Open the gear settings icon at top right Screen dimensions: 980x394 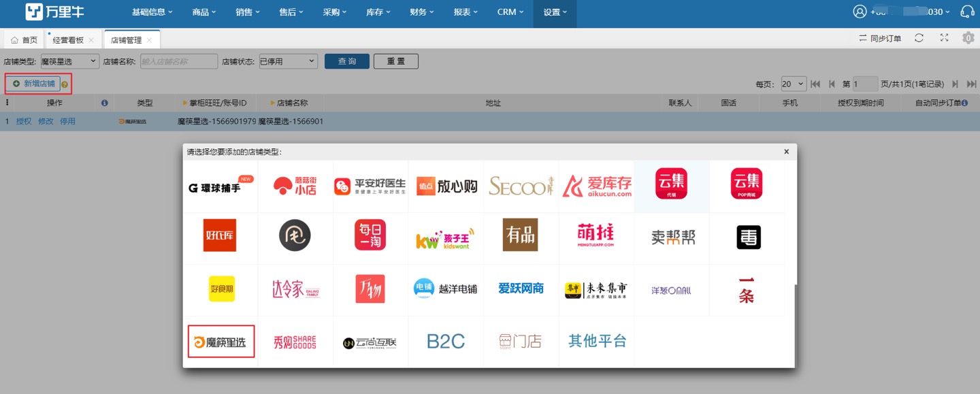pos(968,38)
